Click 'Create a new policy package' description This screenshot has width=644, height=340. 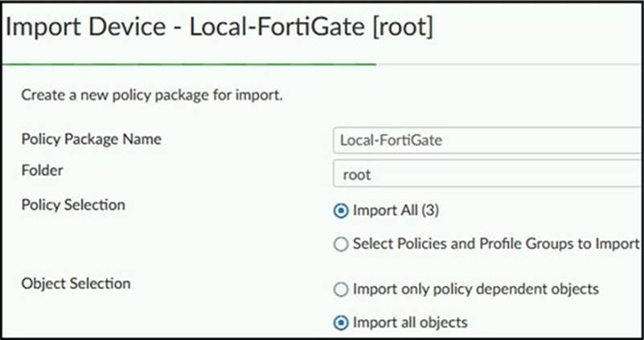pyautogui.click(x=152, y=96)
